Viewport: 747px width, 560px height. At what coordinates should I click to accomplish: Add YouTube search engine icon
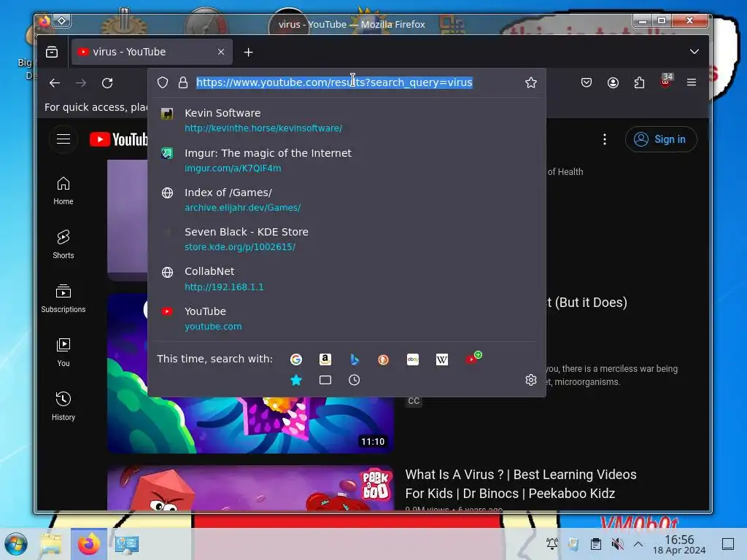pyautogui.click(x=473, y=357)
